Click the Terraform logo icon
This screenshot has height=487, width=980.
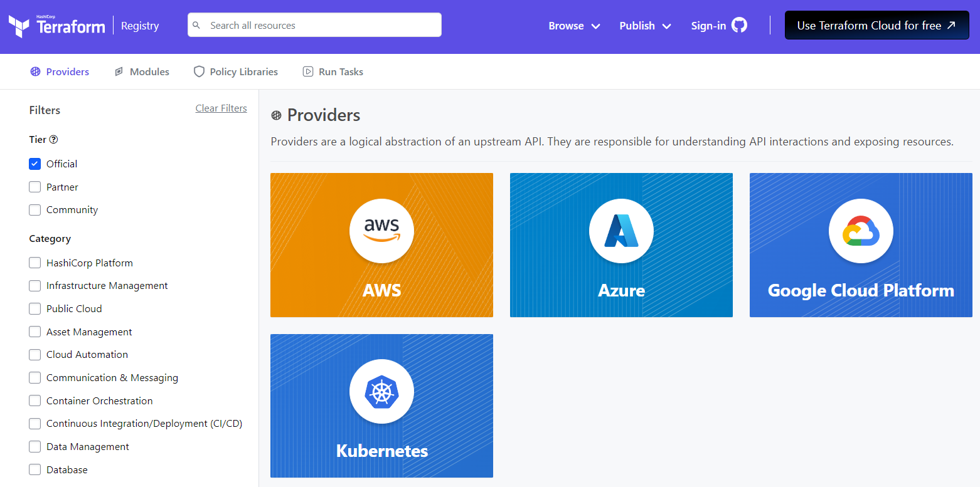tap(19, 26)
